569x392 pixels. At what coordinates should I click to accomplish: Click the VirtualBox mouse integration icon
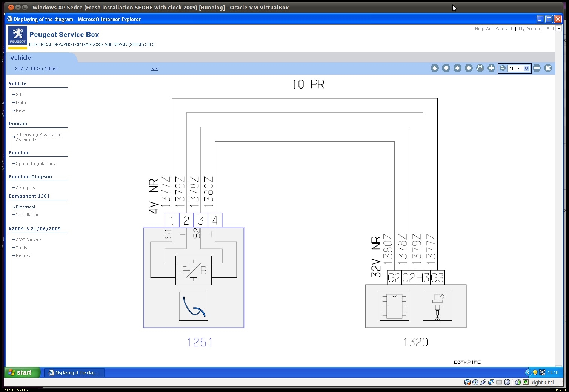point(518,382)
